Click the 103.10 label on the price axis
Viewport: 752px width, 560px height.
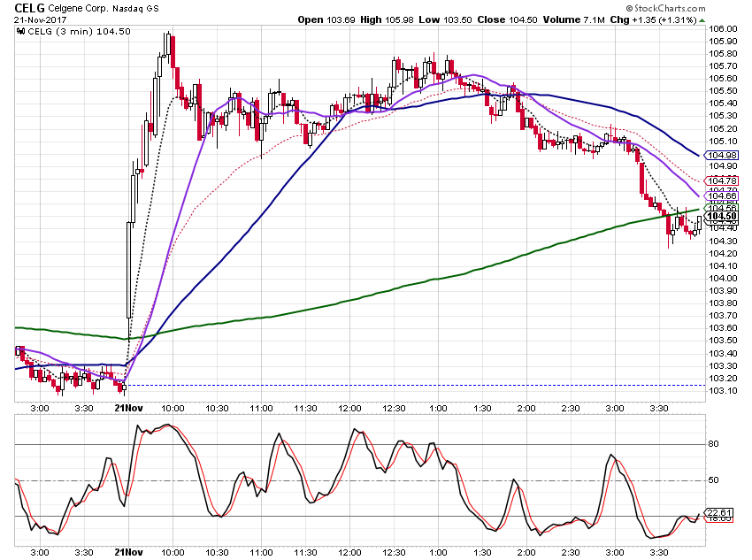pyautogui.click(x=723, y=391)
